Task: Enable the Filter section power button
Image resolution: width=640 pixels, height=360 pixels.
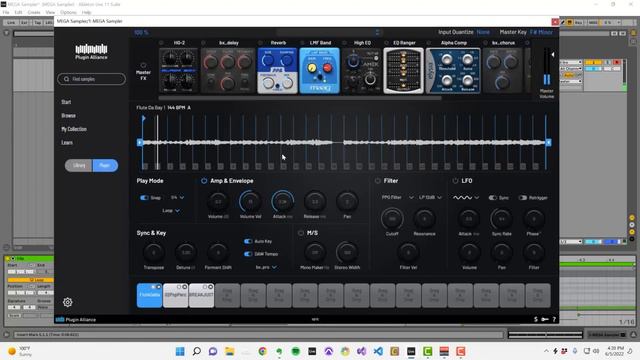Action: click(378, 180)
